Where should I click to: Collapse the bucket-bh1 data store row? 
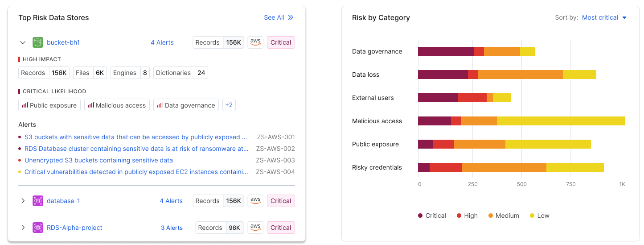(x=23, y=42)
